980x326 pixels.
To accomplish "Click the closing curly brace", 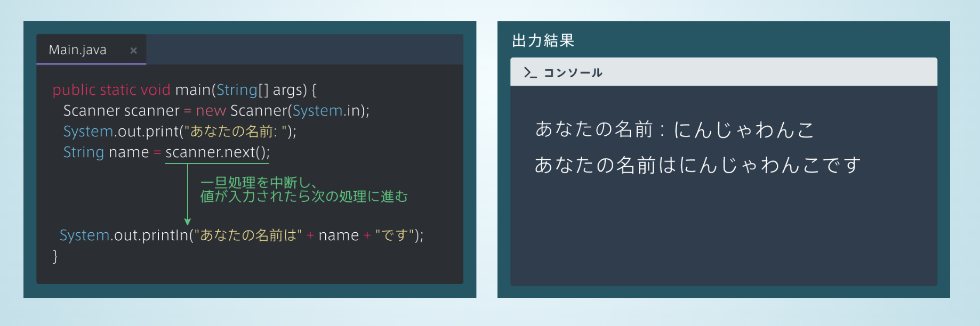I will click(55, 256).
